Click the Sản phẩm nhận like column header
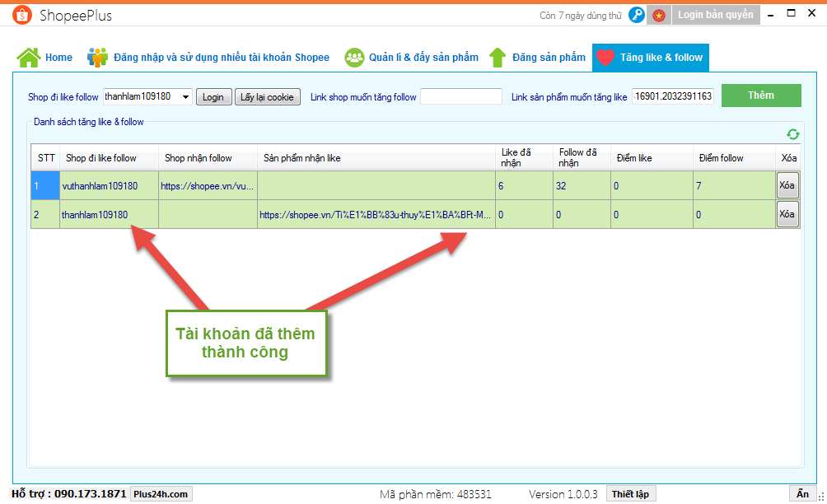The width and height of the screenshot is (827, 504). [376, 157]
